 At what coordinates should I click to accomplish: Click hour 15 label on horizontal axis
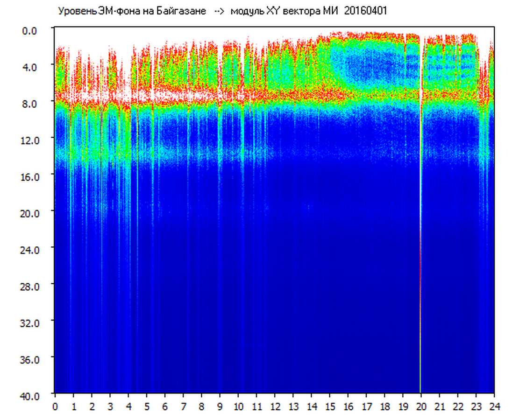point(329,406)
